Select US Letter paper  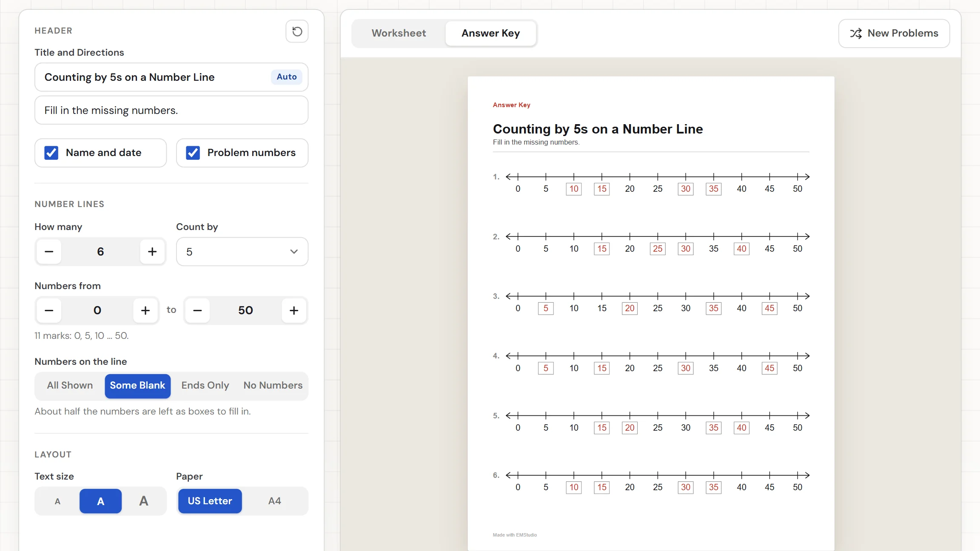210,501
